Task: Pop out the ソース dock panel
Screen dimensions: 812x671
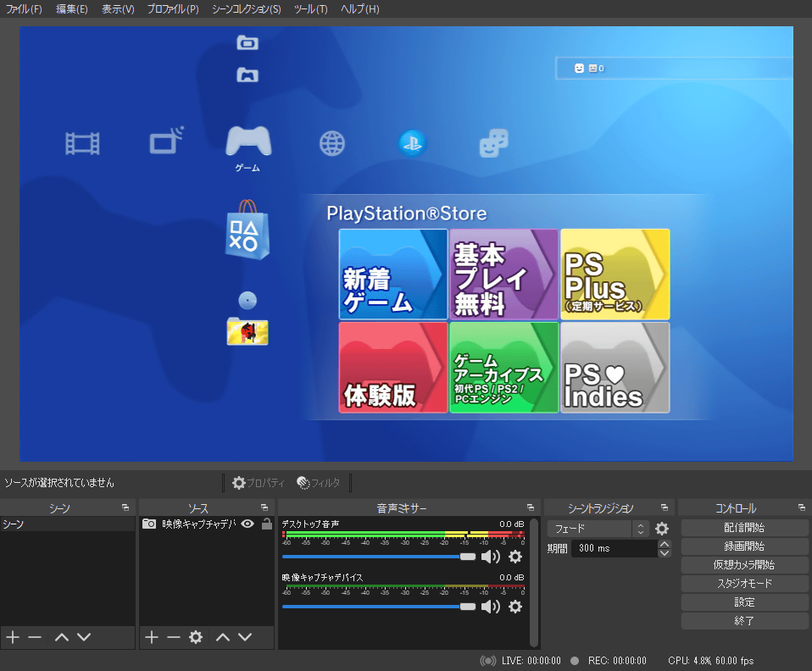Action: pos(264,507)
